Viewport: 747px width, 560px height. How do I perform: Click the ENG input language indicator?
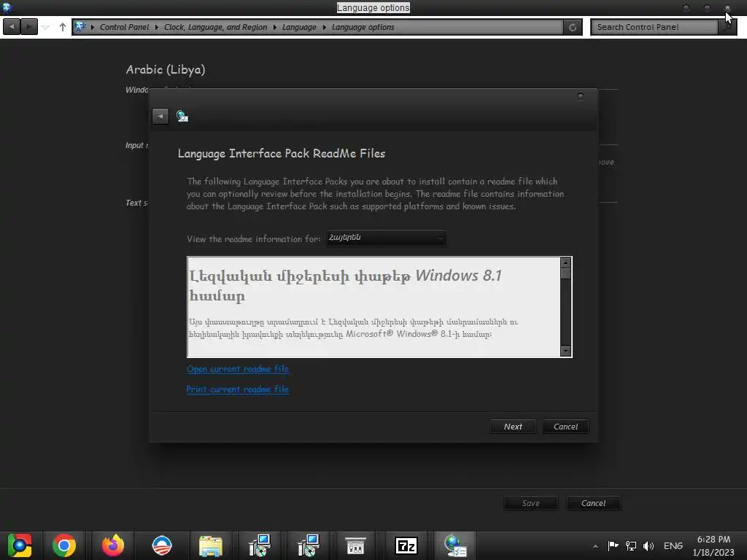coord(673,545)
